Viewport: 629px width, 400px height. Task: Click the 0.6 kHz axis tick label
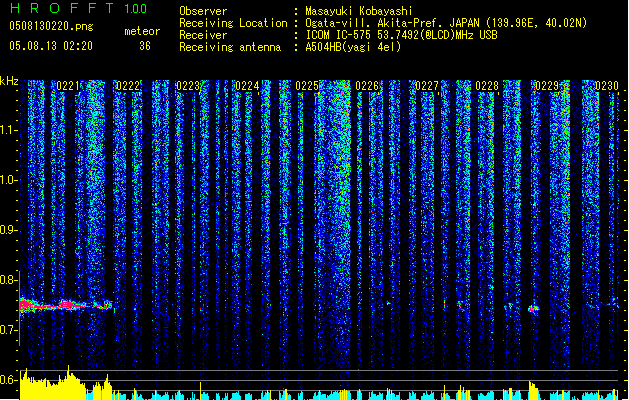(x=9, y=380)
